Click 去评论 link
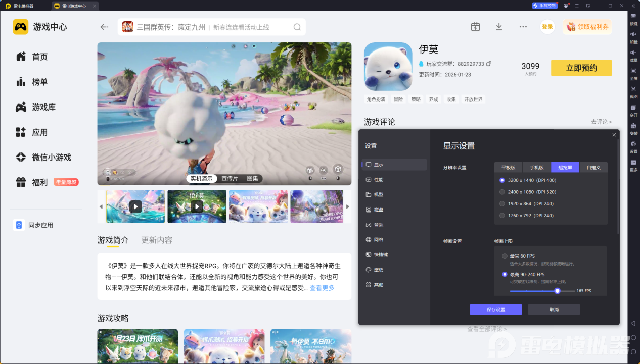640x364 pixels. [x=601, y=122]
